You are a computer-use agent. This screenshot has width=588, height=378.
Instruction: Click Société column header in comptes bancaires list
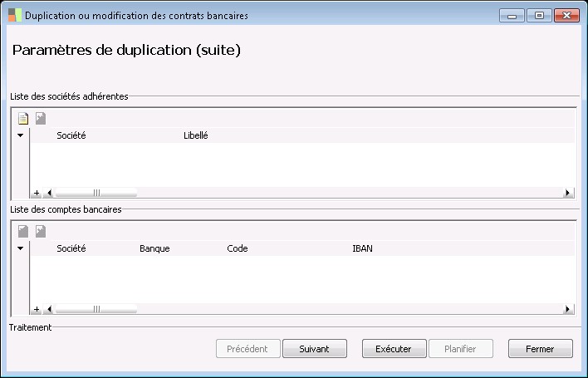[71, 248]
